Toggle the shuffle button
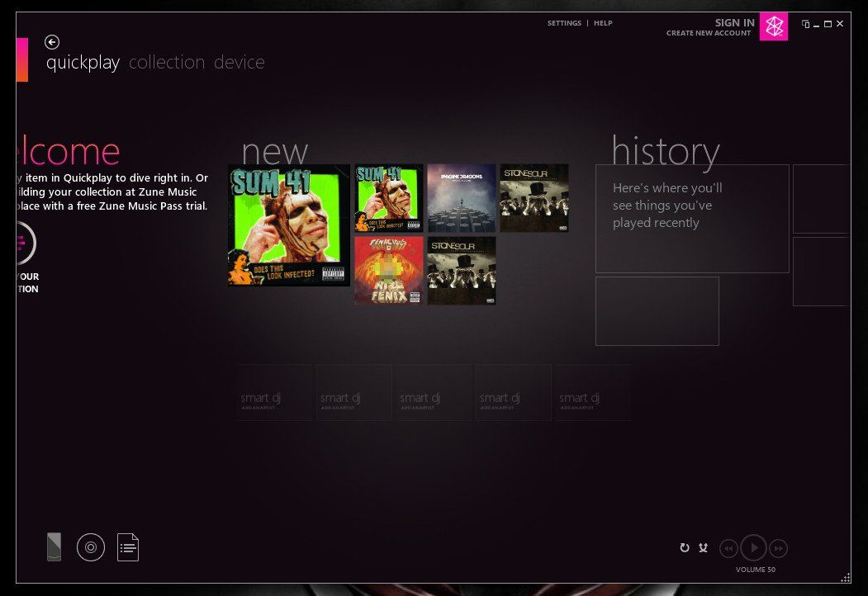 703,547
